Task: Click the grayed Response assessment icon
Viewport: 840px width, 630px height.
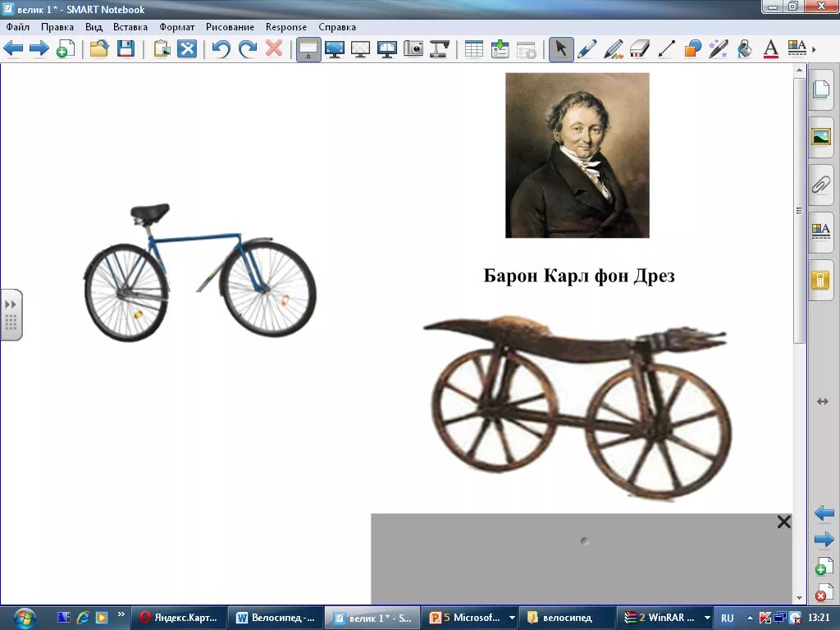Action: tap(527, 49)
